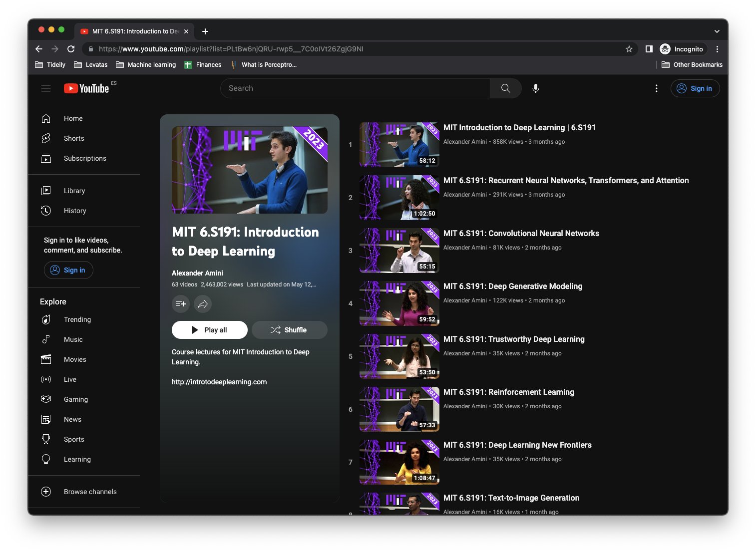Open the Levatas bookmarks folder
The width and height of the screenshot is (756, 552).
click(90, 65)
